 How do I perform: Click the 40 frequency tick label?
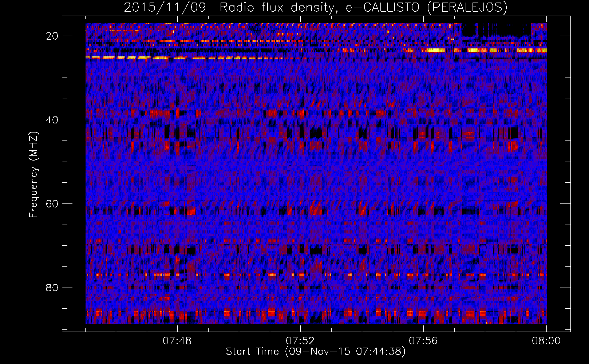[52, 120]
